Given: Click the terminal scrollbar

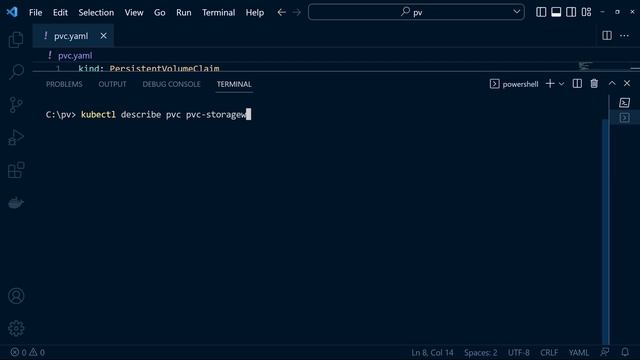Looking at the screenshot, I should pyautogui.click(x=606, y=231).
